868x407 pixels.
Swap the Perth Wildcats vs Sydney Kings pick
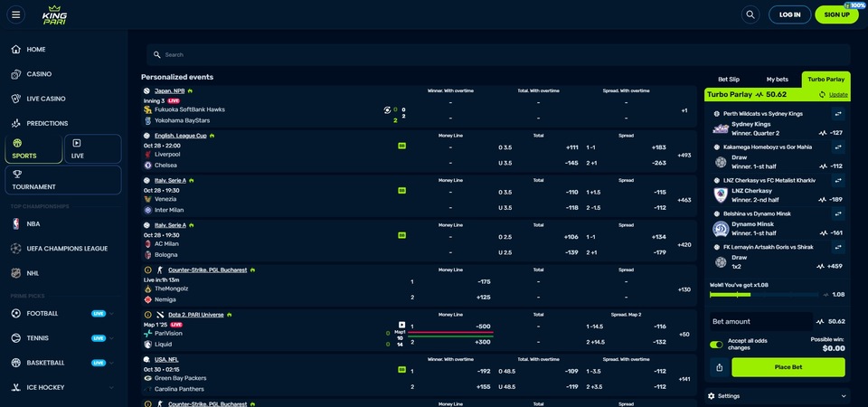[838, 114]
